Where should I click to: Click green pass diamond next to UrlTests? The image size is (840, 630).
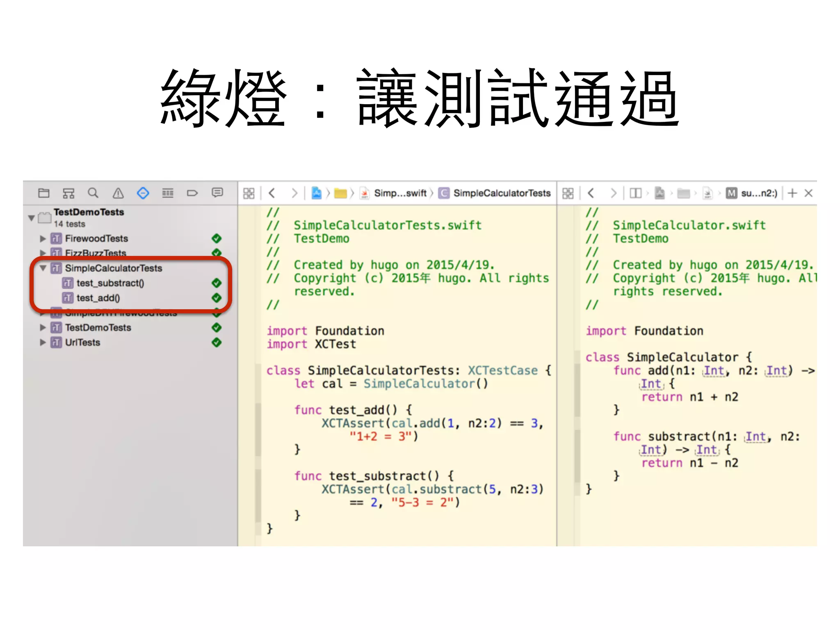pos(217,342)
